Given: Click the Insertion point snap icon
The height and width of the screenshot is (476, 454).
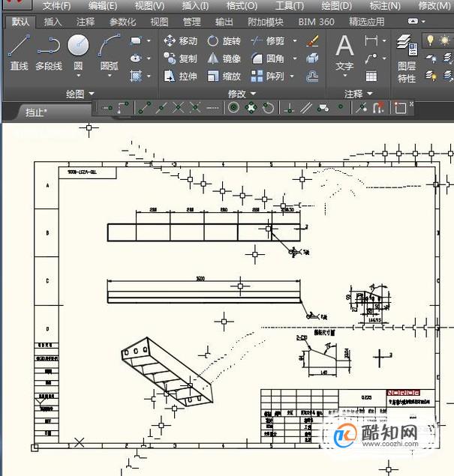Looking at the screenshot, I should [323, 108].
